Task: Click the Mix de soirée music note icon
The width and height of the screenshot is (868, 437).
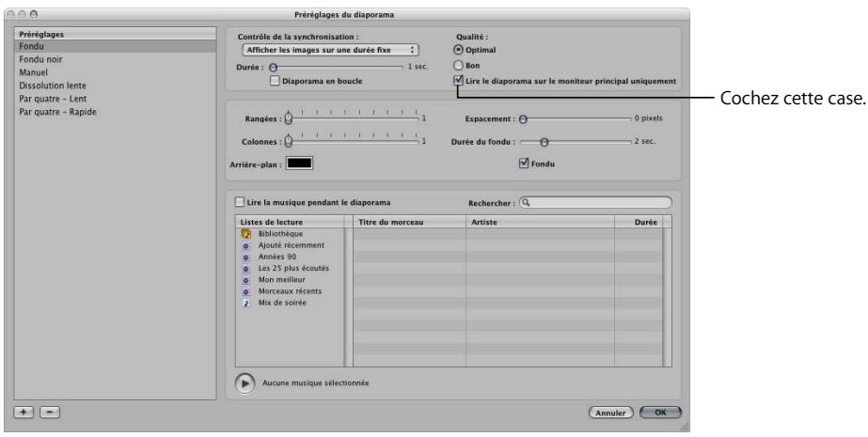Action: tap(246, 304)
